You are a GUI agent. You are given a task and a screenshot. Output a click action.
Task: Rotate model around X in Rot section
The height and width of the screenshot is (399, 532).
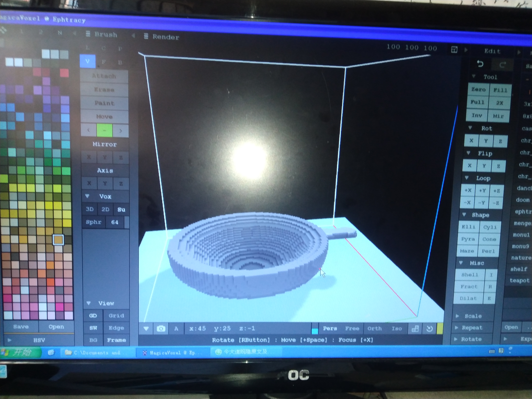471,140
